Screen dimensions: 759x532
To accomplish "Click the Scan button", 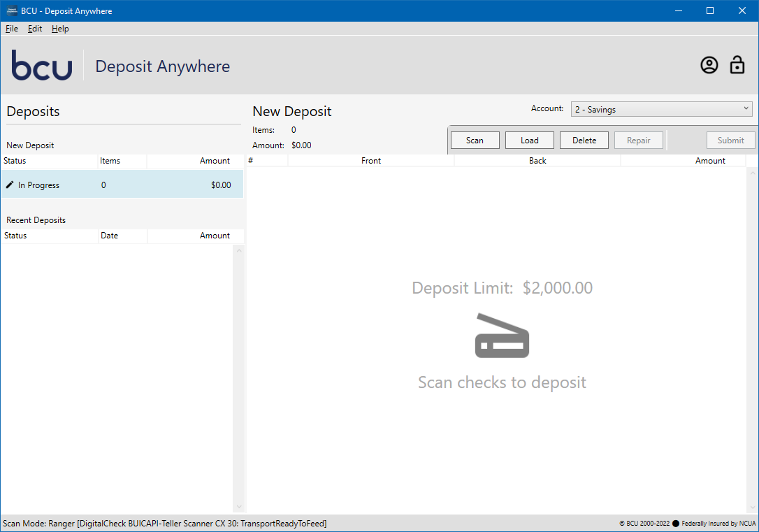I will [475, 141].
